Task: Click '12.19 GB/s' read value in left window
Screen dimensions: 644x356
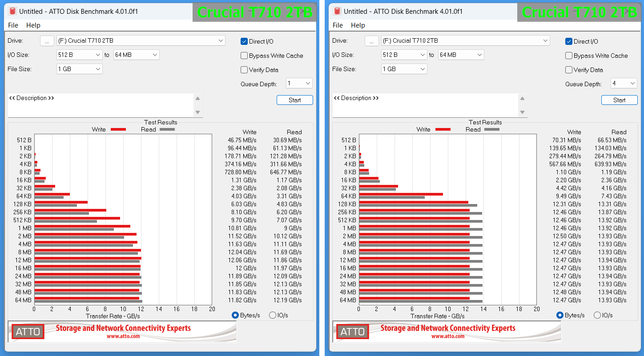Action: pos(287,300)
